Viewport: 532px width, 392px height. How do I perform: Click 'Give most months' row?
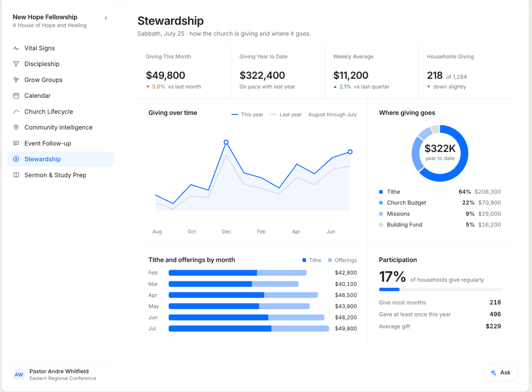[440, 302]
